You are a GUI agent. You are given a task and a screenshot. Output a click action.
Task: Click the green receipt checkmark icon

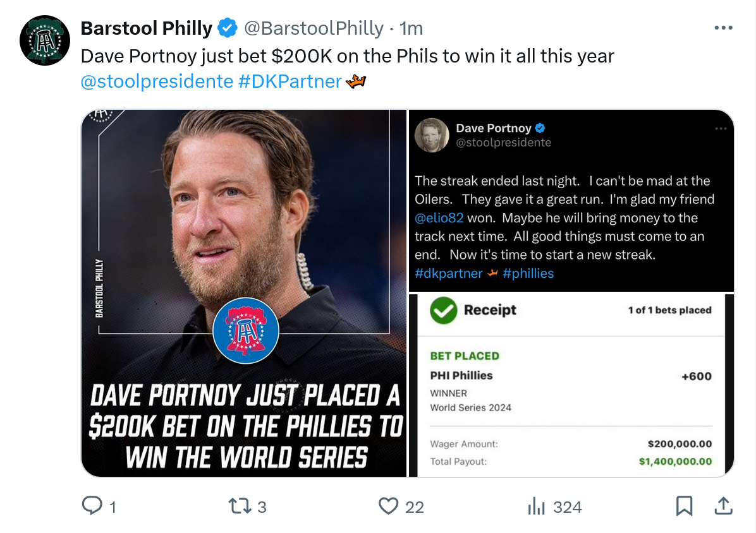(x=444, y=310)
